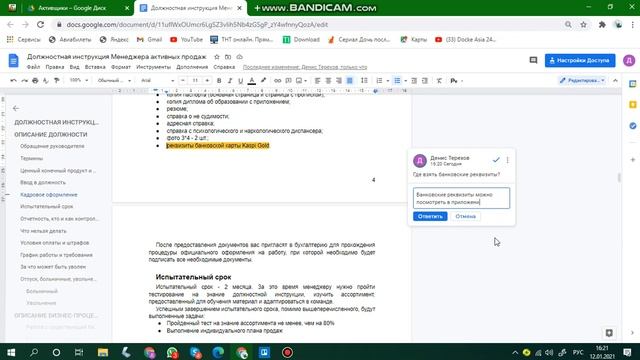Go to Что нельзя делать in outline
Image resolution: width=640 pixels, height=360 pixels.
[x=43, y=231]
